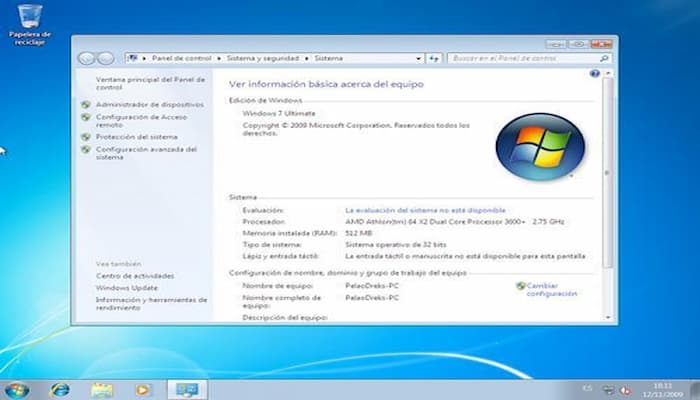The width and height of the screenshot is (700, 400).
Task: Go back with the back arrow button
Action: click(x=87, y=58)
